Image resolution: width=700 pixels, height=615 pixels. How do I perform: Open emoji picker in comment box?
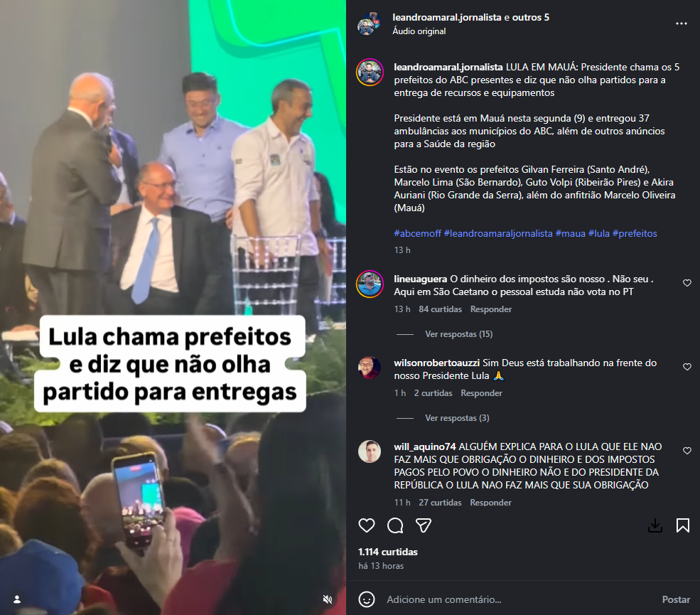click(x=367, y=599)
